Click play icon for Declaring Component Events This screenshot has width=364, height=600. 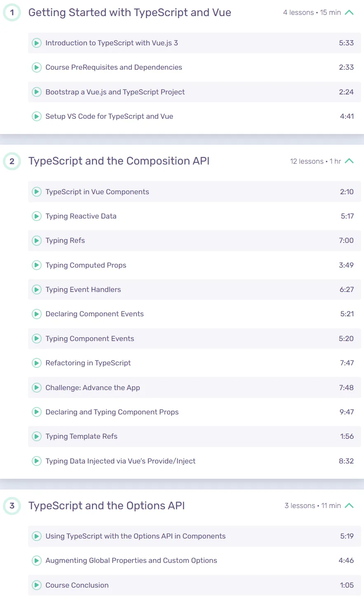(x=37, y=314)
